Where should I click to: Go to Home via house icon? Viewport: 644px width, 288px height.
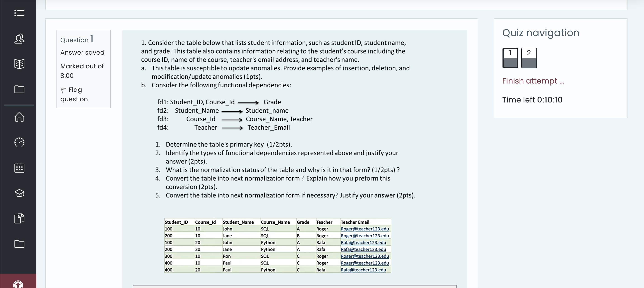[x=19, y=117]
